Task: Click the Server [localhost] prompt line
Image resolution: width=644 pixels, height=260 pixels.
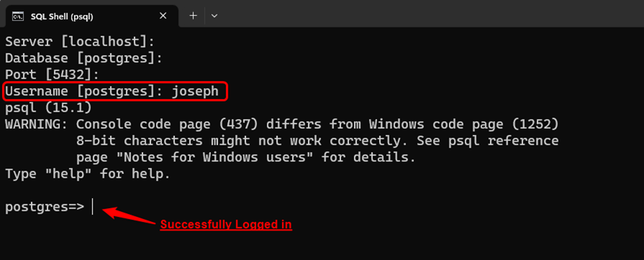Action: click(80, 42)
